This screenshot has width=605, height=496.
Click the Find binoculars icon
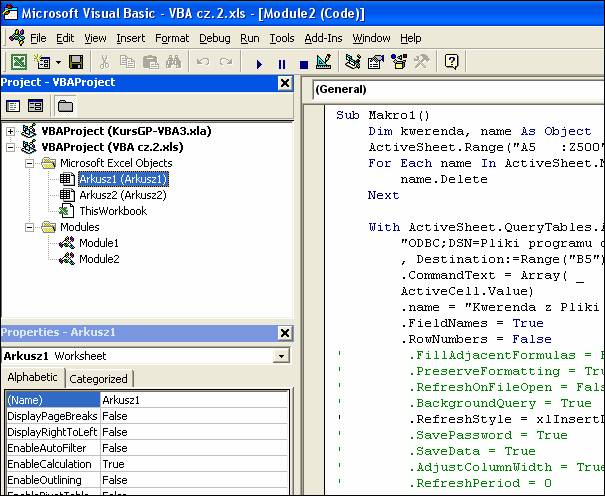point(174,62)
